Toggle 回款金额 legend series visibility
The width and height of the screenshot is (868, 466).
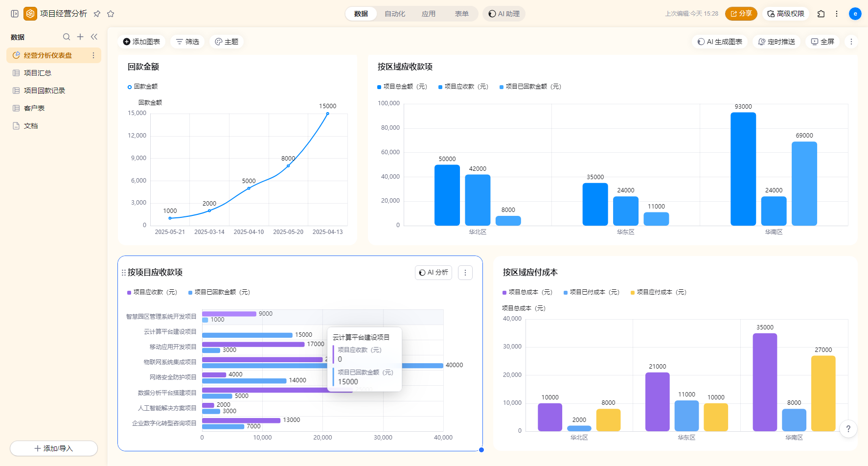pos(143,87)
